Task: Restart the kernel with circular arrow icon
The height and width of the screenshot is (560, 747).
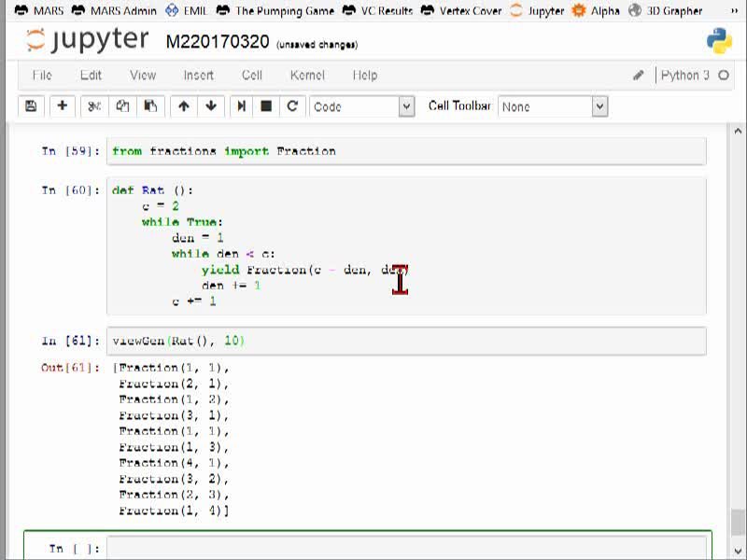Action: click(292, 106)
